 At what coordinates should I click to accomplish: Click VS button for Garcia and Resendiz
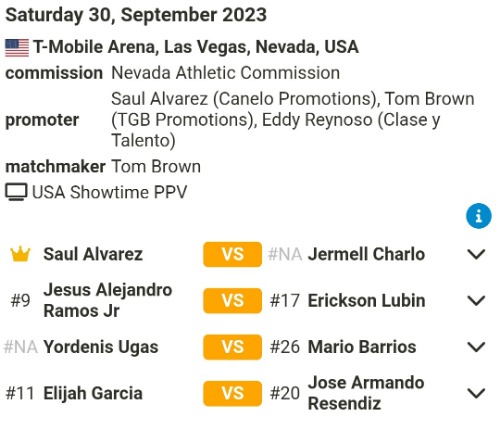(233, 393)
